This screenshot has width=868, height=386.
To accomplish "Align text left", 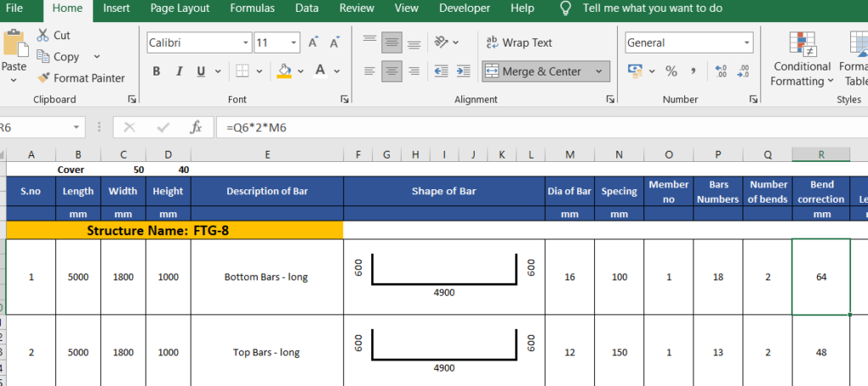I will coord(370,71).
